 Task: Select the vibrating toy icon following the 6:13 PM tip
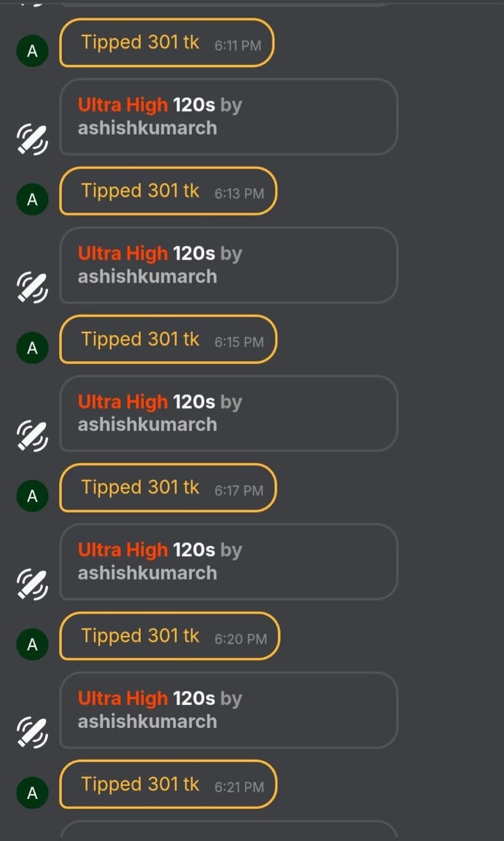[32, 287]
